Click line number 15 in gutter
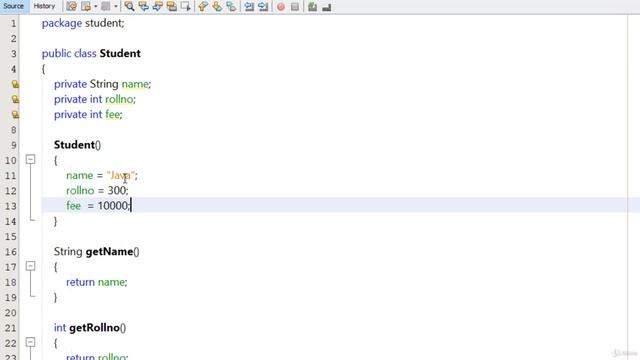 pyautogui.click(x=11, y=237)
